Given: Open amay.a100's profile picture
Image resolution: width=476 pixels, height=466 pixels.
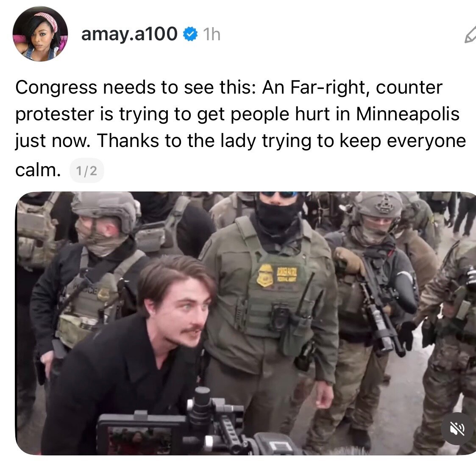Looking at the screenshot, I should point(40,33).
